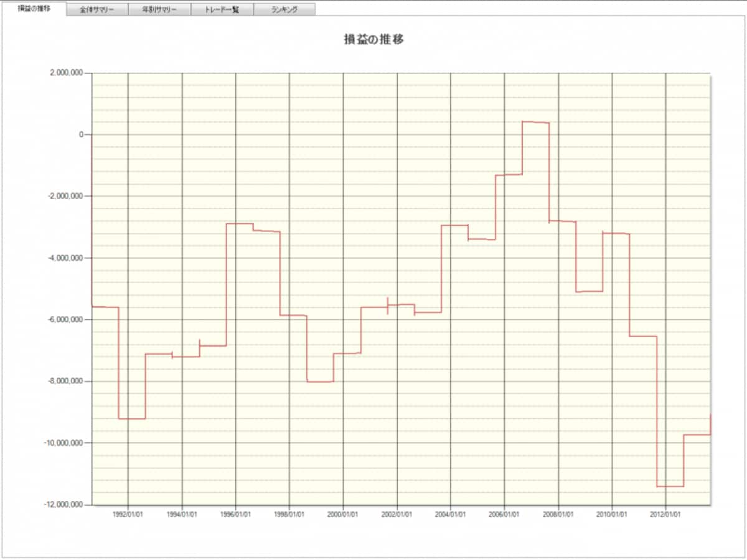The height and width of the screenshot is (560, 747).
Task: Click the 2006/01/01 date label
Action: pos(504,515)
